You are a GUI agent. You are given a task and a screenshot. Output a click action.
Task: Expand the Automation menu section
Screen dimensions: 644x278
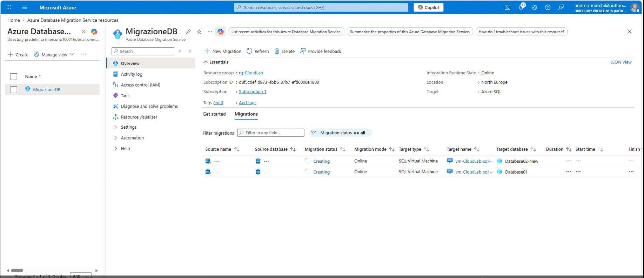[132, 138]
